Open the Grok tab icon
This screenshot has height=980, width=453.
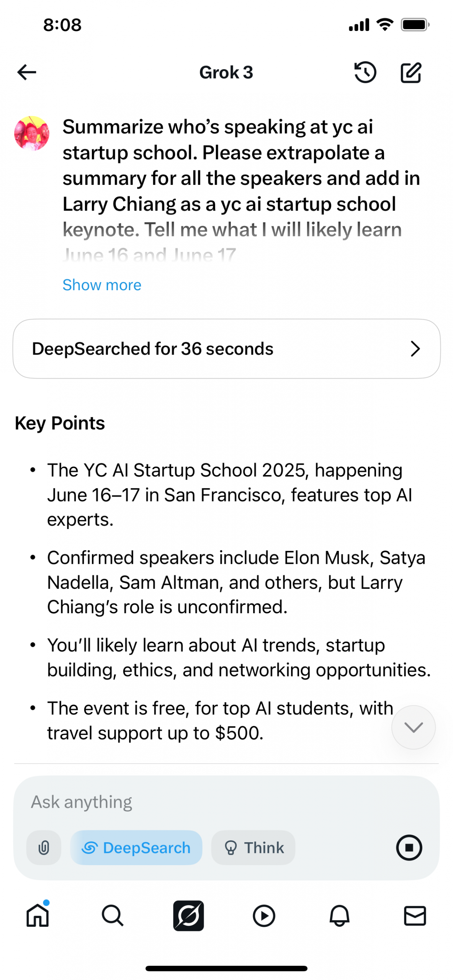tap(188, 915)
